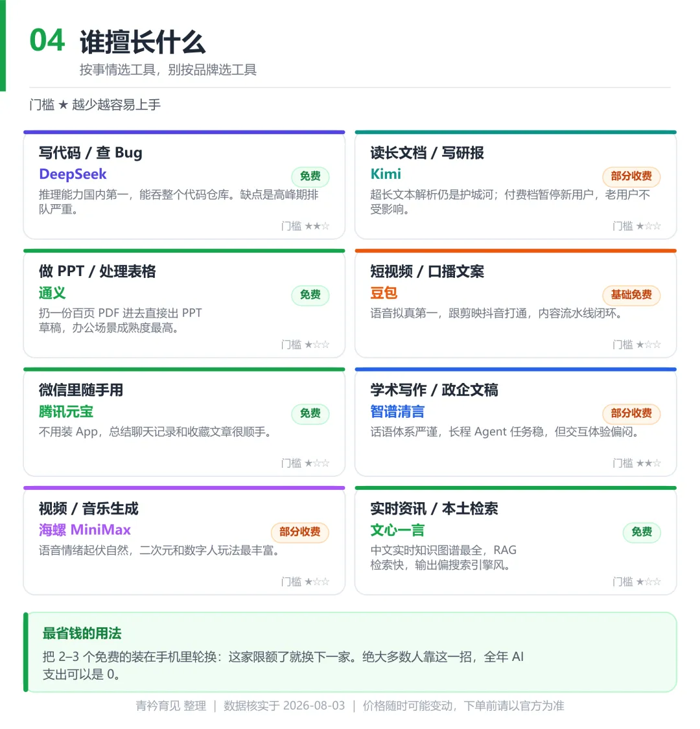The width and height of the screenshot is (700, 729).
Task: Click the 免费 badge on the 文心一言 card
Action: pyautogui.click(x=642, y=532)
